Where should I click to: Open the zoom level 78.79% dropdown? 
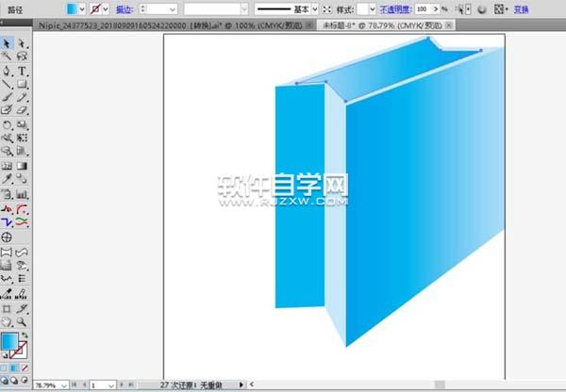pyautogui.click(x=64, y=385)
